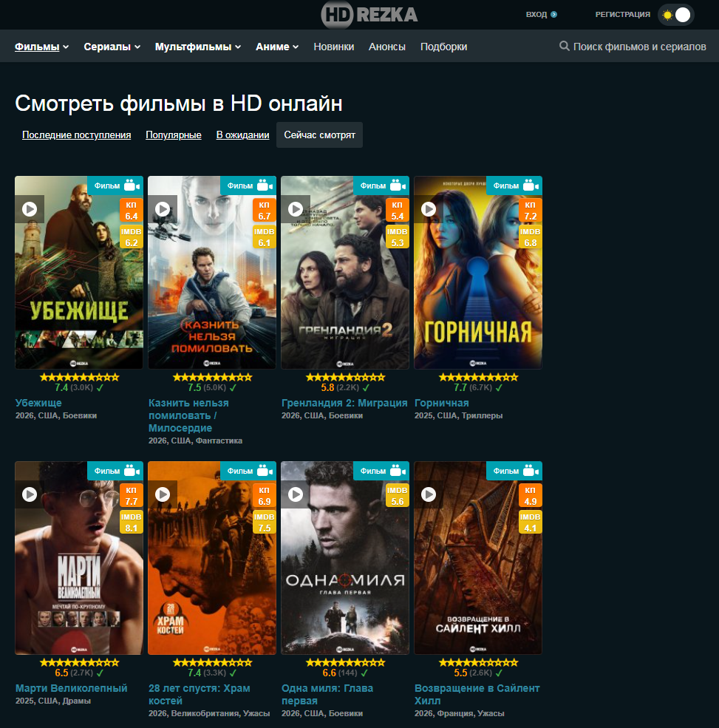Open the Горничная title link
Screen dimensions: 719x728
coord(441,403)
